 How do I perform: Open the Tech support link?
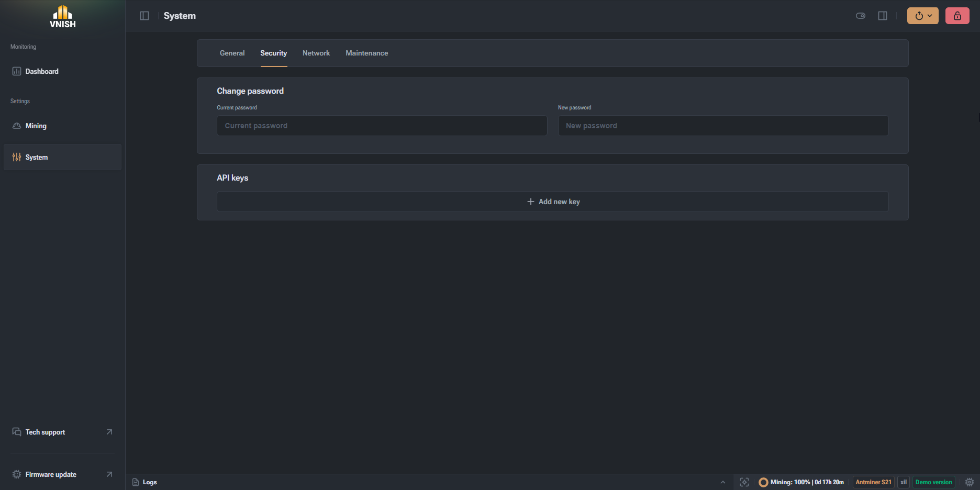coord(62,432)
